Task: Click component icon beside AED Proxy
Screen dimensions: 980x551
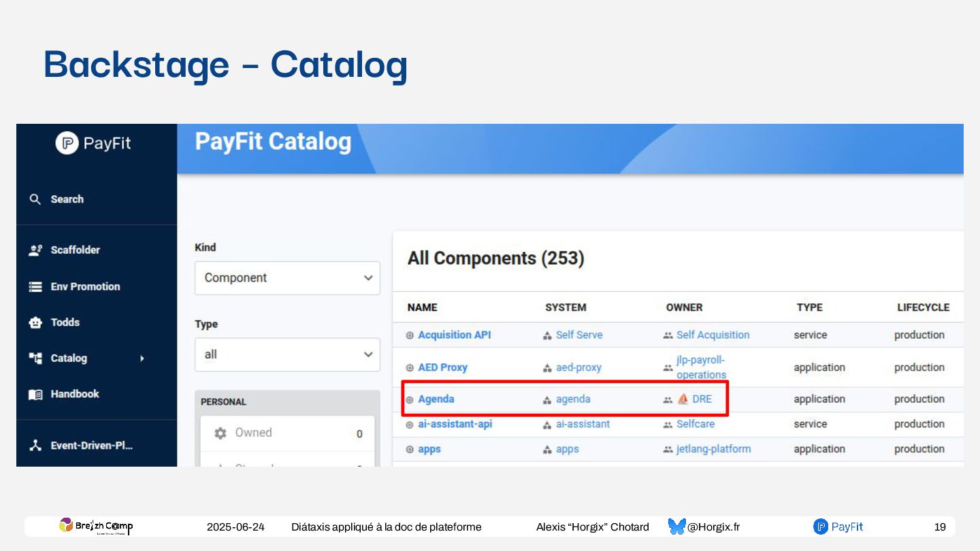Action: [410, 368]
